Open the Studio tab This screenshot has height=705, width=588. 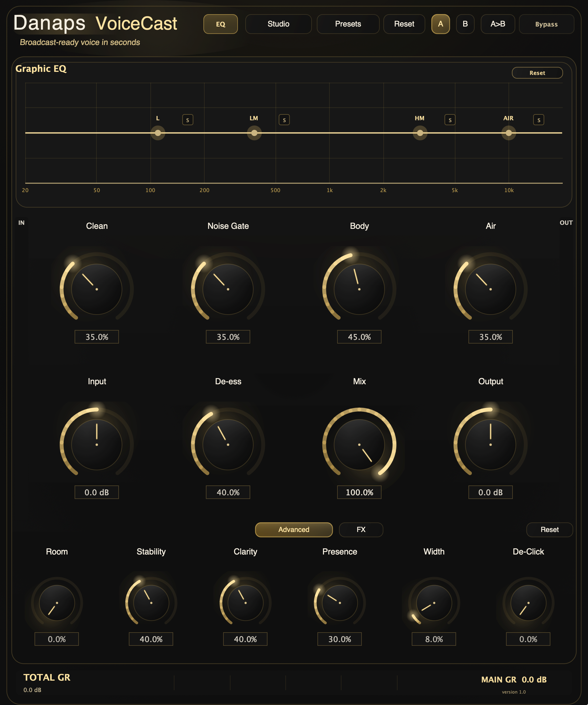click(x=278, y=24)
